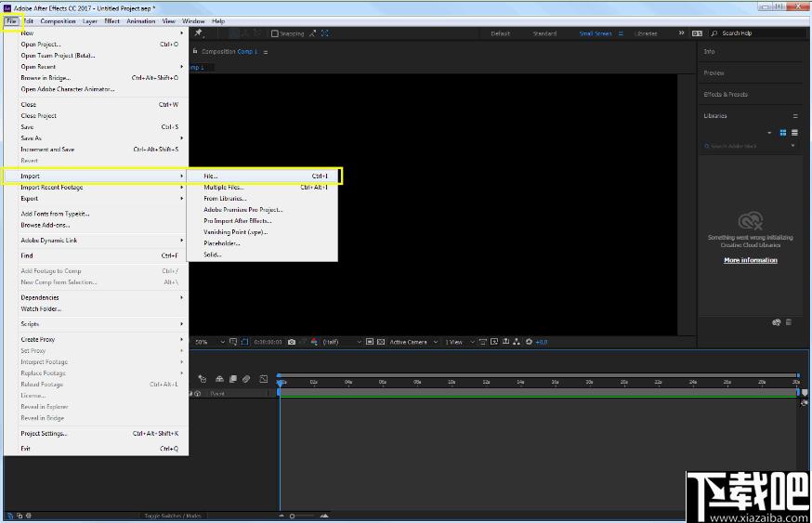Click the workspace sync settings icon beside Search Help
This screenshot has width=812, height=523.
(697, 33)
